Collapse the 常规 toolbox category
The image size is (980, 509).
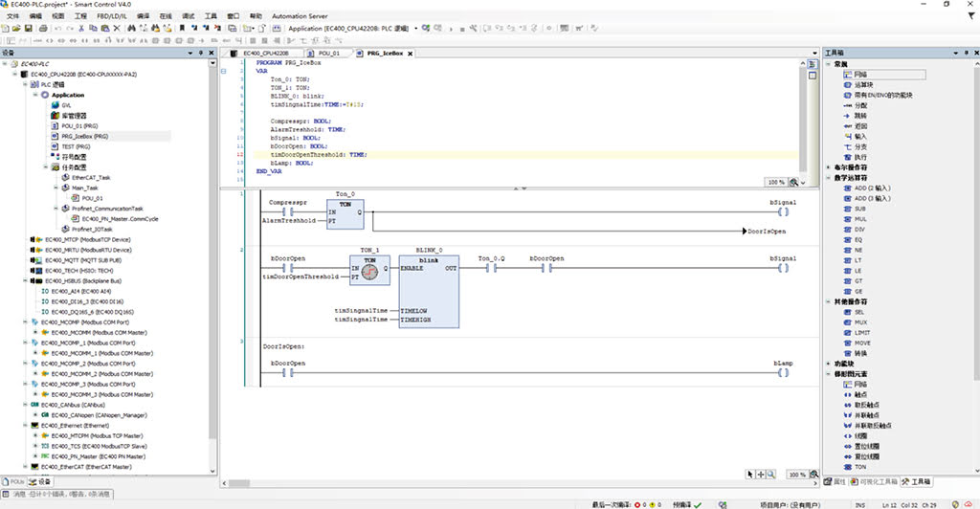(x=829, y=64)
